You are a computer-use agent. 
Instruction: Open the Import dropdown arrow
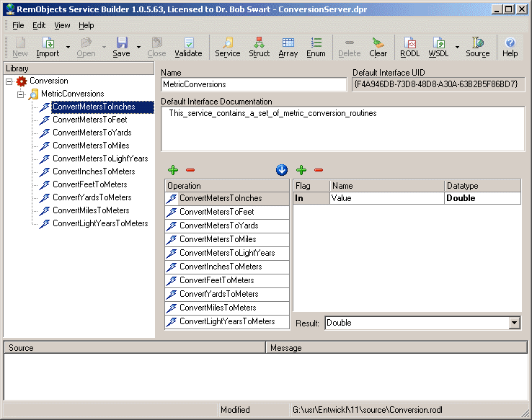click(x=68, y=47)
